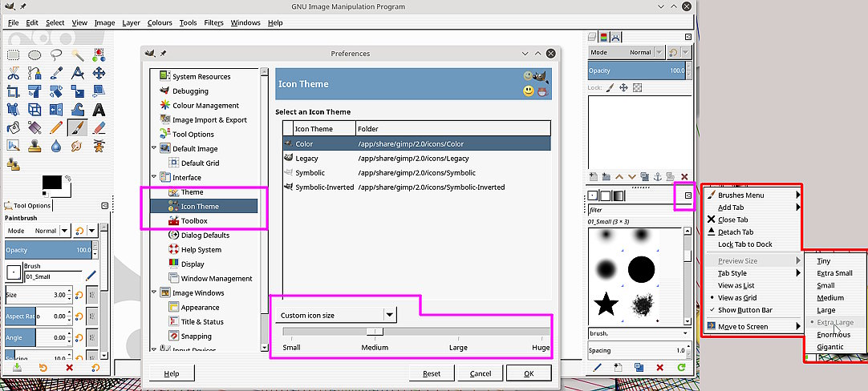868x391 pixels.
Task: Click Reset in Preferences dialog
Action: coord(432,373)
